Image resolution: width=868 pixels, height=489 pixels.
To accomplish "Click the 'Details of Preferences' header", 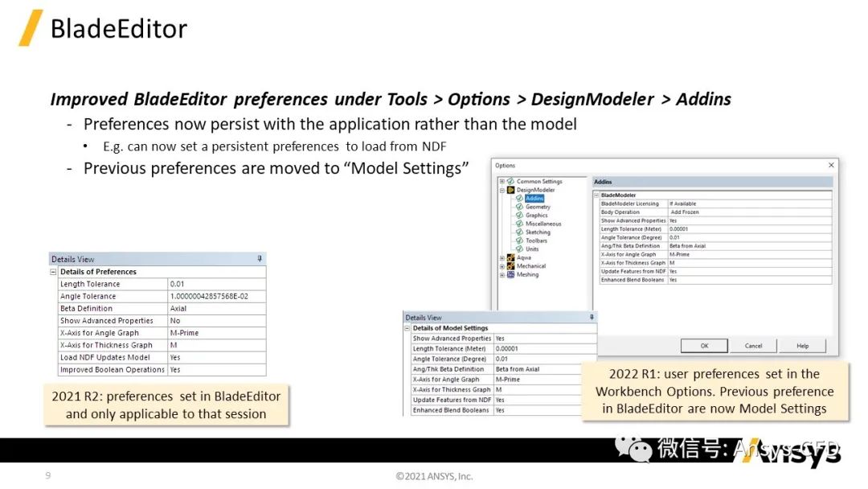I will pyautogui.click(x=98, y=272).
